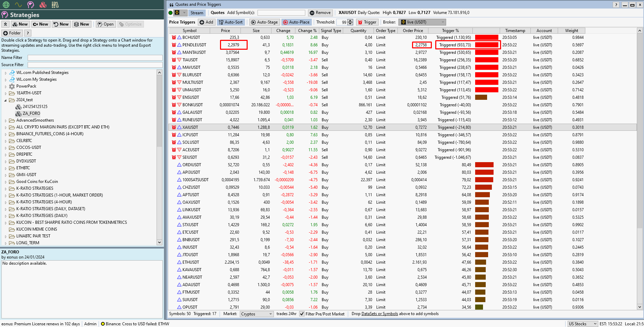
Task: Click the olive trigger bar on OPUSDT row
Action: coord(479,307)
